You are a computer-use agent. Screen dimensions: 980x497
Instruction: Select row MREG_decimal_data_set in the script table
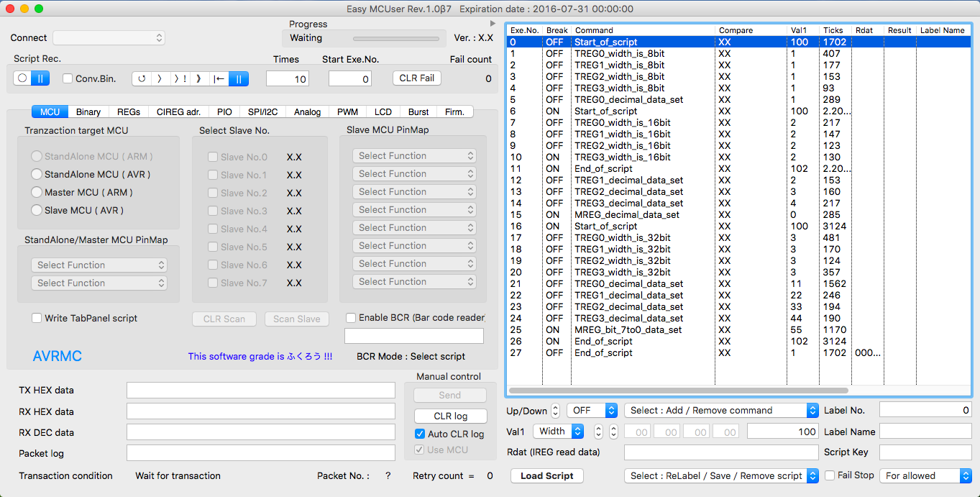pos(739,214)
